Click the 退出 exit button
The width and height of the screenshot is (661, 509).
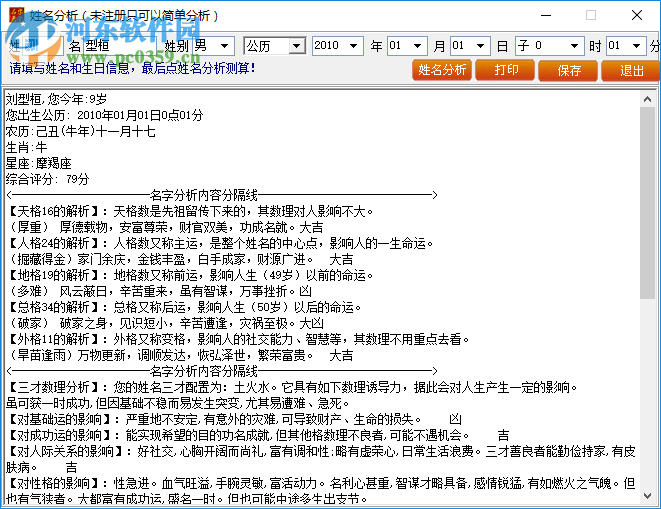[631, 70]
